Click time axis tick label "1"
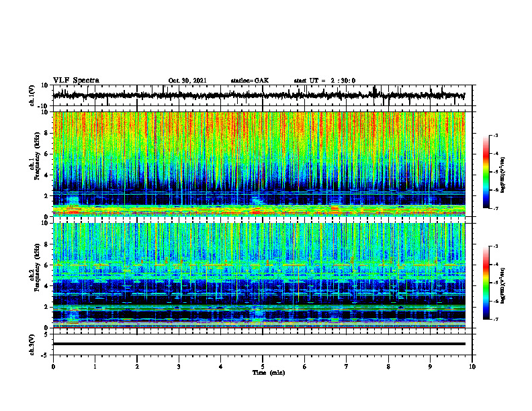 point(95,367)
